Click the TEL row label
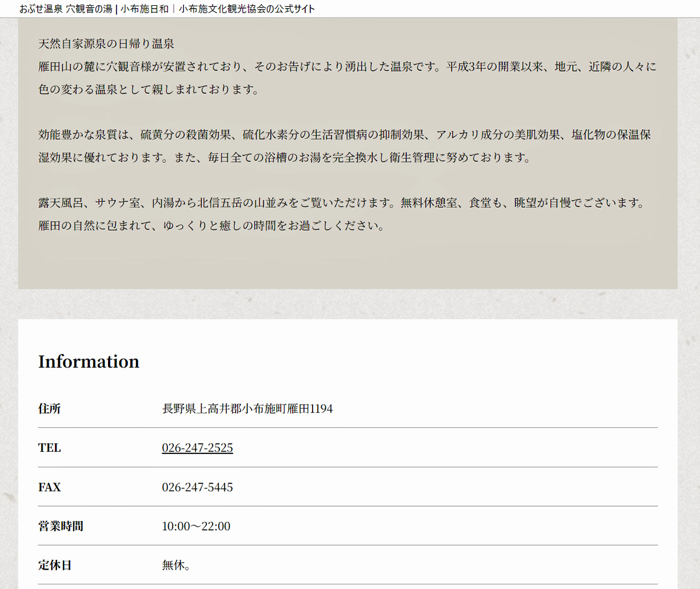This screenshot has height=589, width=700. coord(49,448)
